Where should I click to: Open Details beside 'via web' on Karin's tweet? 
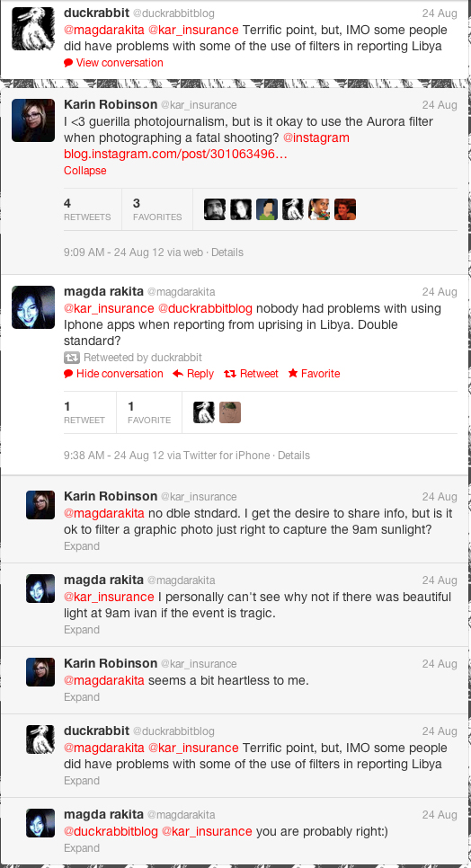tap(227, 252)
